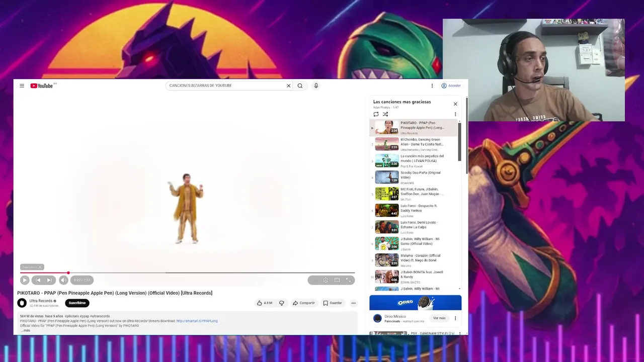
Task: Like the video (4.8 M)
Action: (265, 303)
